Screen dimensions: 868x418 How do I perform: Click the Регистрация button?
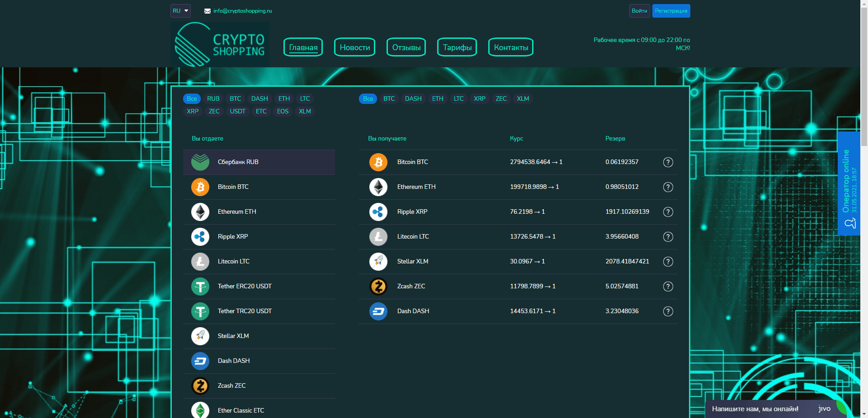pos(671,10)
